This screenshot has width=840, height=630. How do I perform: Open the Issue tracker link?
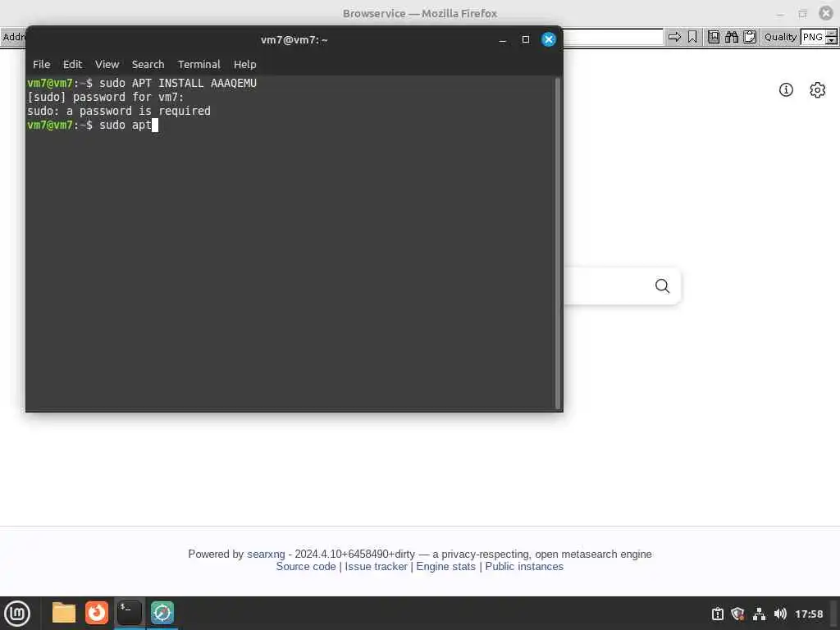coord(376,566)
